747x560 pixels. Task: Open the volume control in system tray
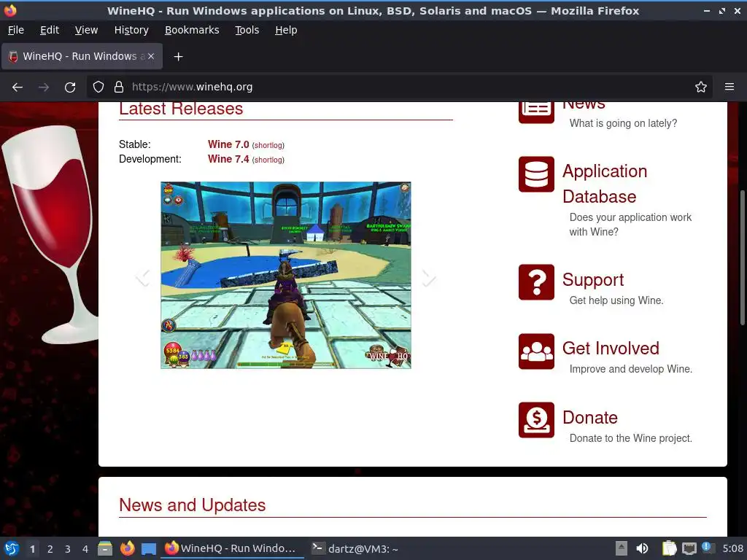coord(642,548)
